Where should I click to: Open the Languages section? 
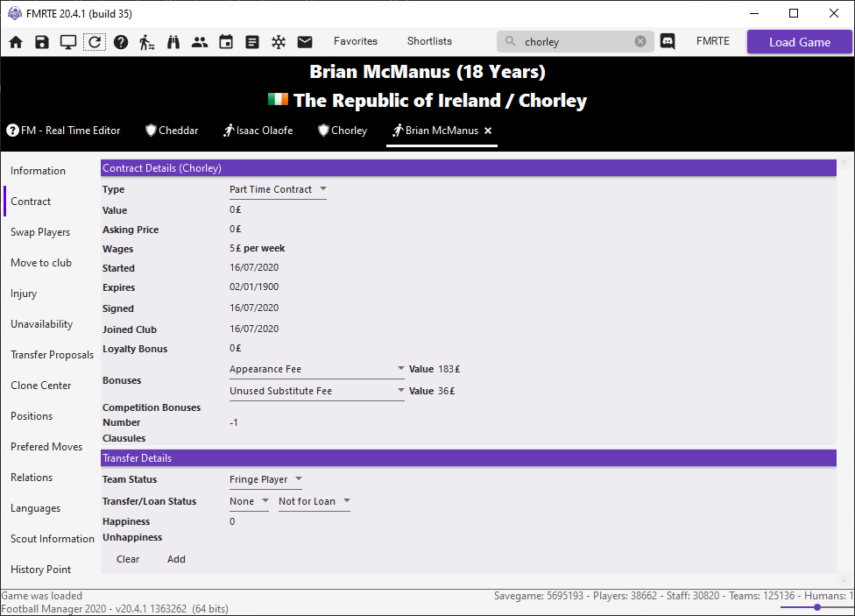pos(35,508)
